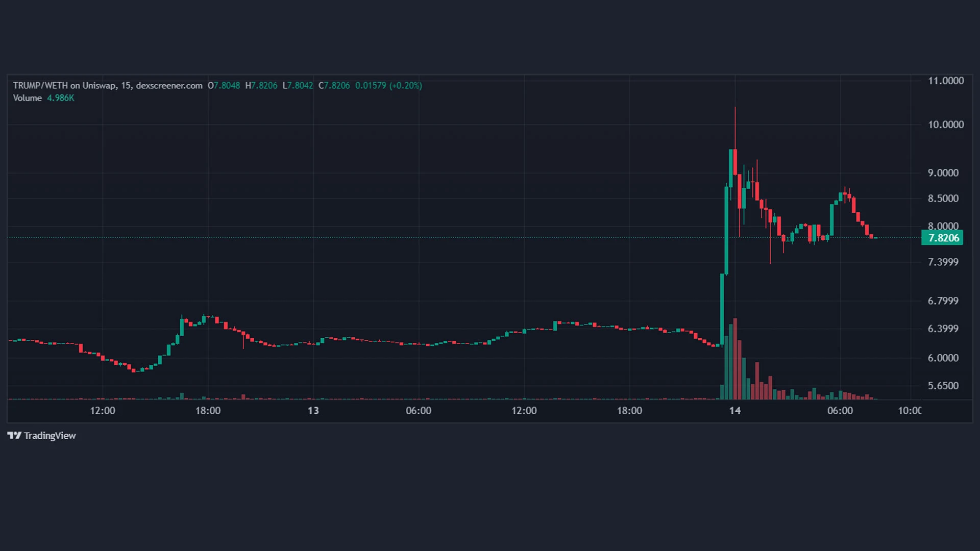
Task: Click the 9.0000 price axis label
Action: 943,173
